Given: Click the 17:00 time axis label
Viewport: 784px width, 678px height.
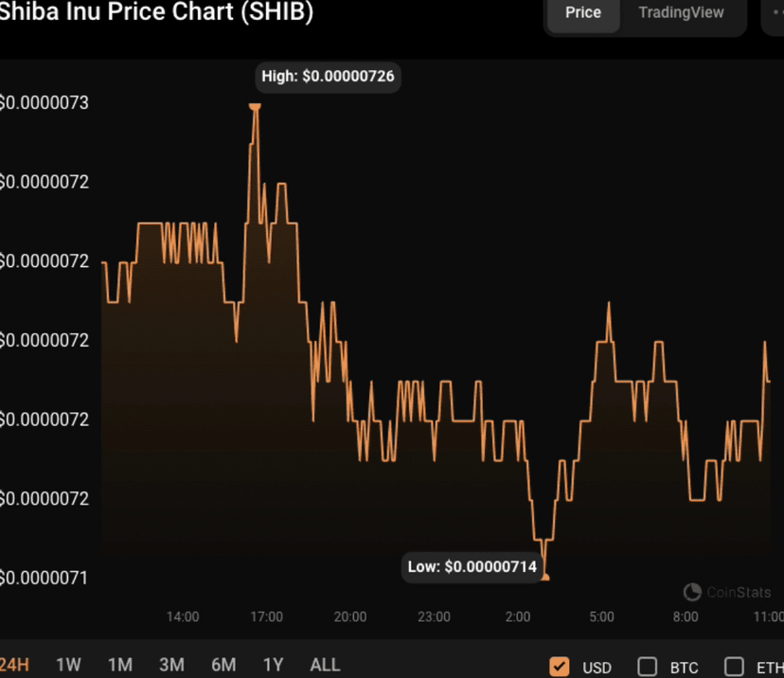Looking at the screenshot, I should point(266,616).
